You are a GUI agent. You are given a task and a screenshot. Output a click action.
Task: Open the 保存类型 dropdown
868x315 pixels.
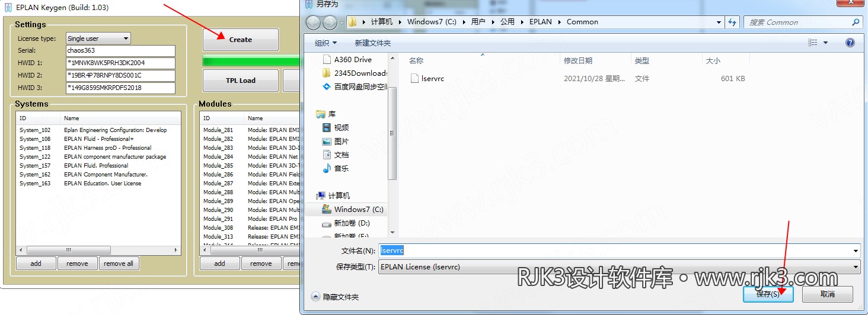620,267
